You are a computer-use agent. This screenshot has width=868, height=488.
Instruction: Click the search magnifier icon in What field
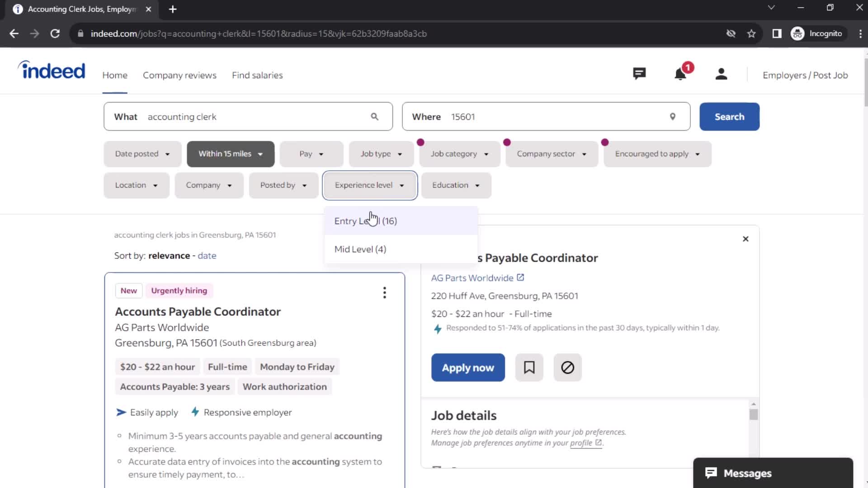[374, 117]
